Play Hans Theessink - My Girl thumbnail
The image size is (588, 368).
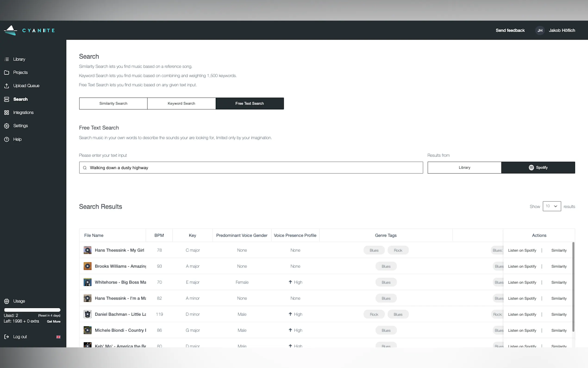click(x=88, y=250)
